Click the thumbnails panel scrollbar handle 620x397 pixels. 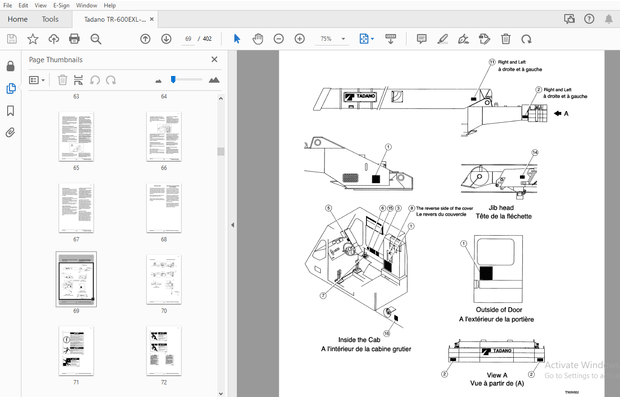[x=221, y=151]
